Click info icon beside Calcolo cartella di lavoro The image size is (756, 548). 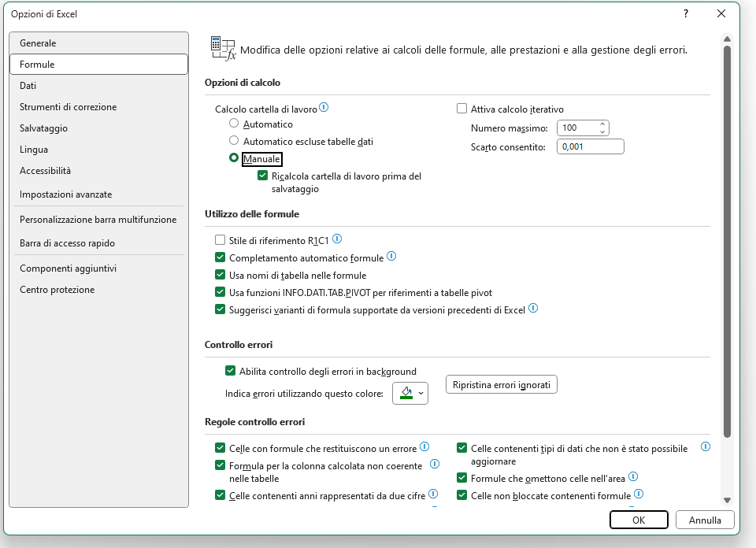324,108
